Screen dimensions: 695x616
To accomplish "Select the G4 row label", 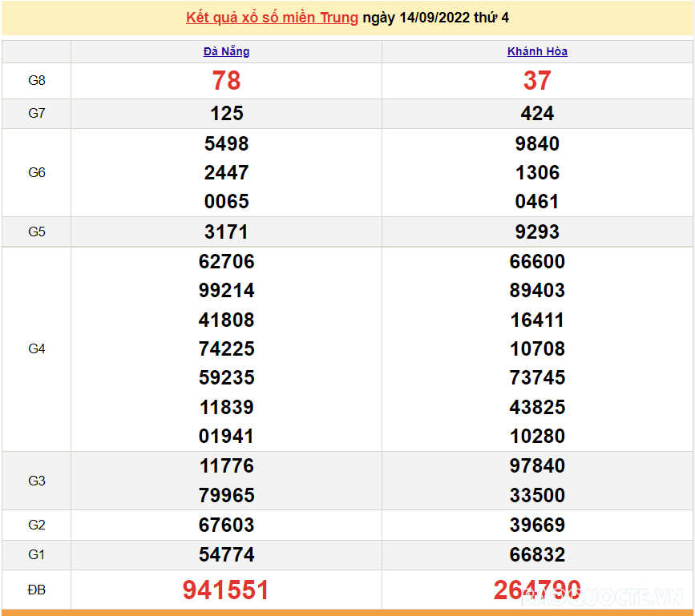I will click(x=36, y=348).
